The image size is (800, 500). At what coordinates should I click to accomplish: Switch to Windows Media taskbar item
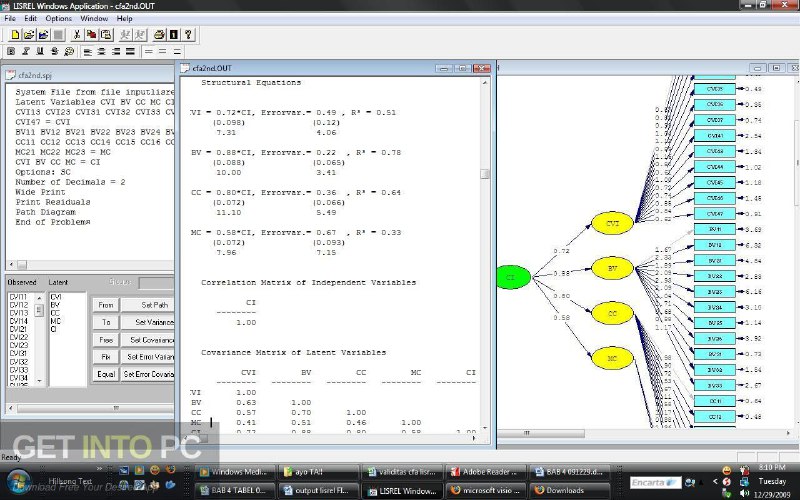[235, 472]
